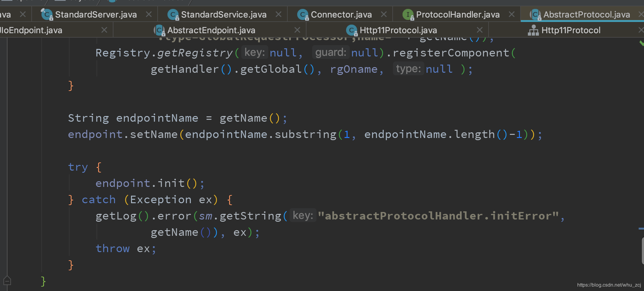
Task: Click the vertical scrollbar thumb
Action: click(642, 251)
